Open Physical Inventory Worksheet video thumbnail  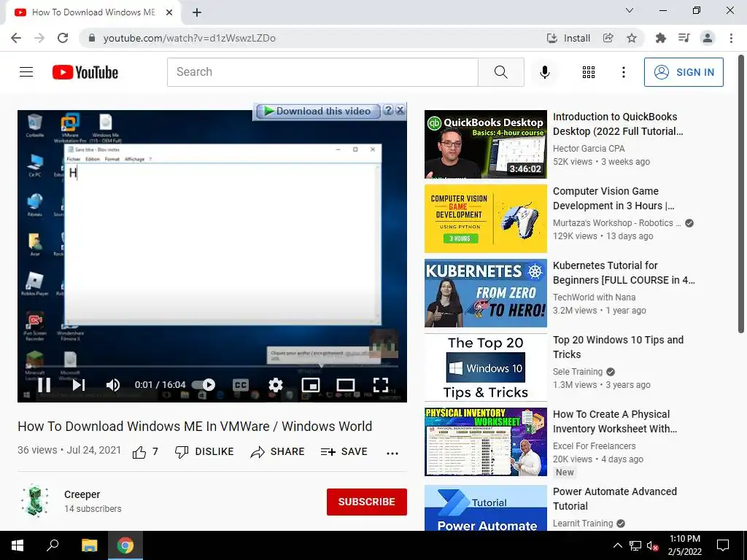(485, 442)
